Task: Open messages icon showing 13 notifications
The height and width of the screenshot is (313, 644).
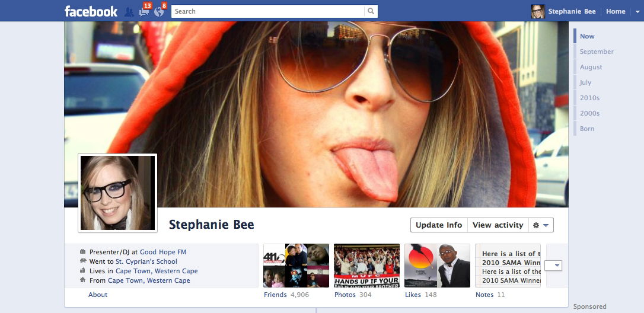Action: (145, 11)
